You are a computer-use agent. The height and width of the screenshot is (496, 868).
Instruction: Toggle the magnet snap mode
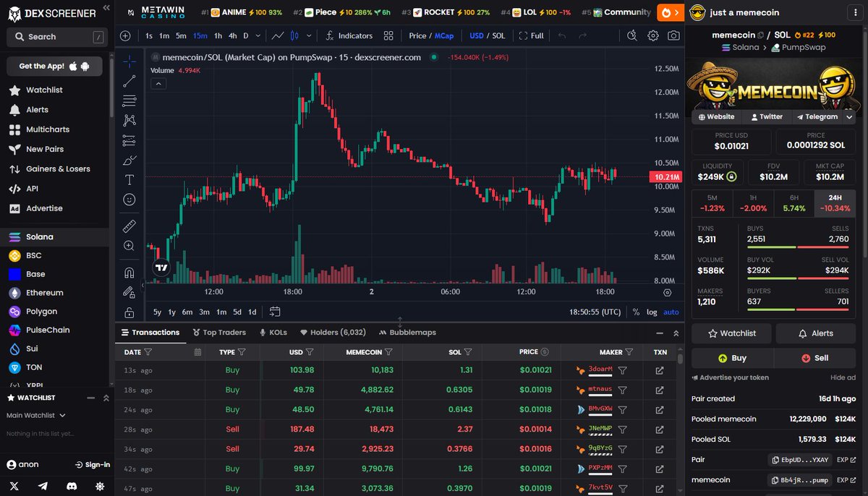tap(129, 273)
